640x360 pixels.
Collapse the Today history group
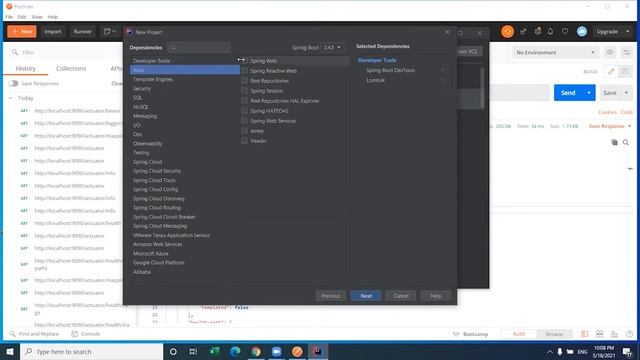(11, 98)
